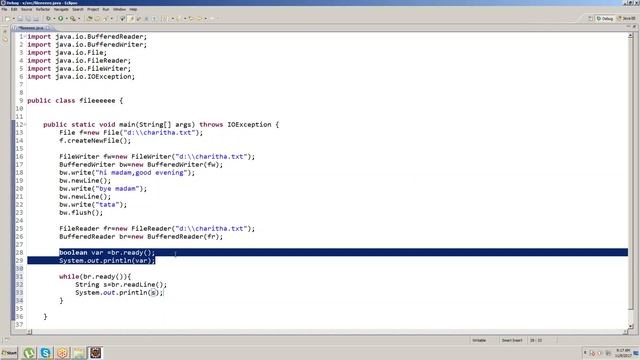Click "f.createNewFile();" code line
This screenshot has height=360, width=640.
pos(95,140)
